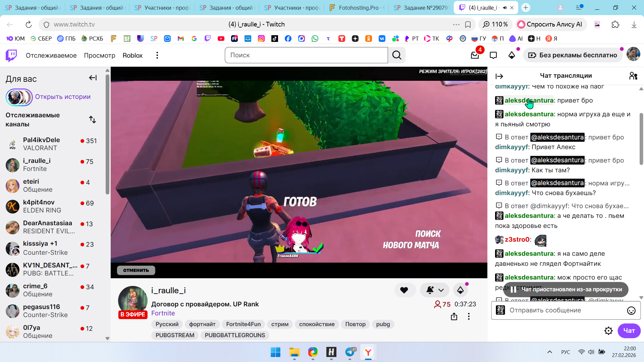The height and width of the screenshot is (362, 644).
Task: Collapse the stream chat panel
Action: point(499,76)
